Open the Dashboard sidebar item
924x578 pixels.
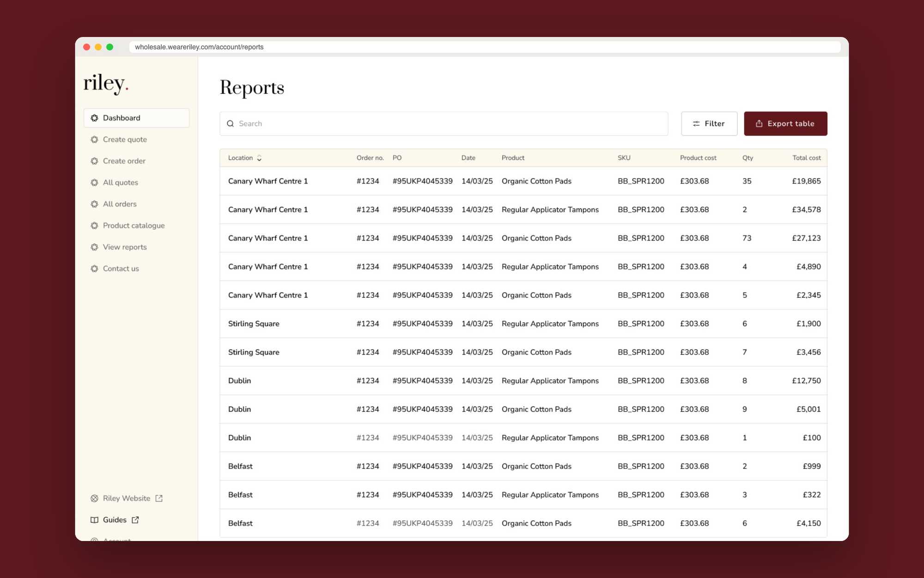click(x=136, y=118)
